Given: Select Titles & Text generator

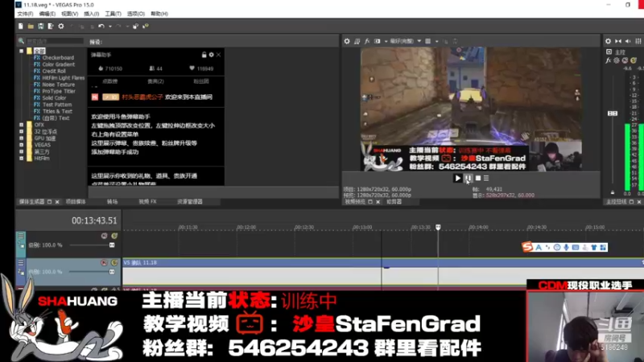Looking at the screenshot, I should pyautogui.click(x=57, y=111).
